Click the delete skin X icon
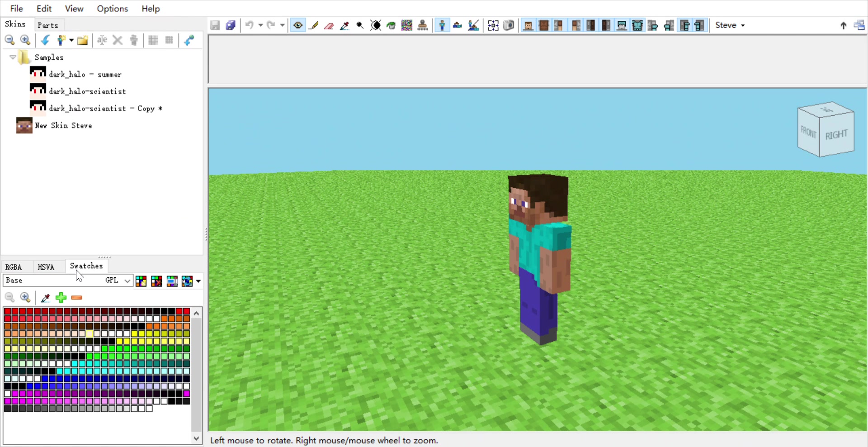Screen dimensions: 868x447 (118, 40)
